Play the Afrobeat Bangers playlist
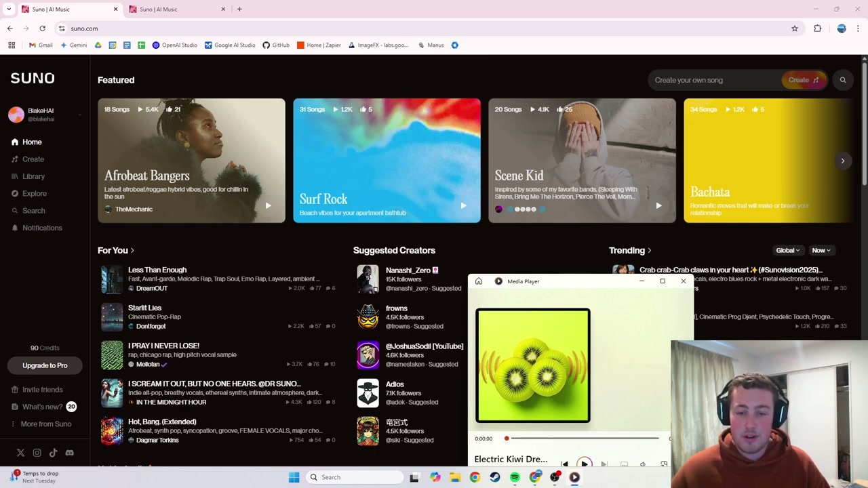This screenshot has height=488, width=868. pyautogui.click(x=268, y=205)
